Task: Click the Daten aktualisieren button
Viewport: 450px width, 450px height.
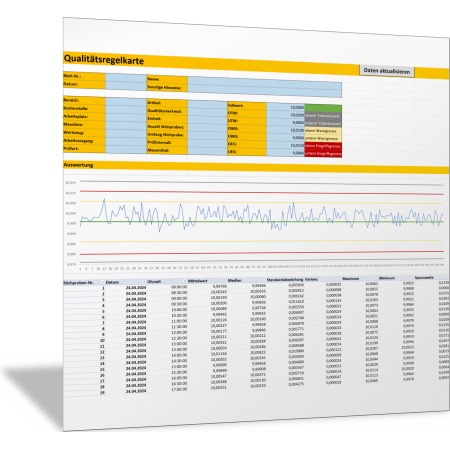Action: (x=387, y=71)
